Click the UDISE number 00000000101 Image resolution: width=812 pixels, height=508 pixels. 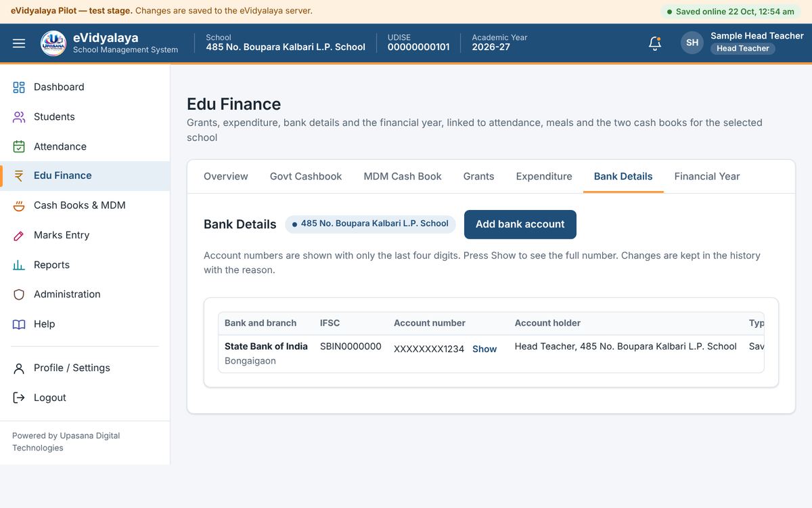[419, 47]
